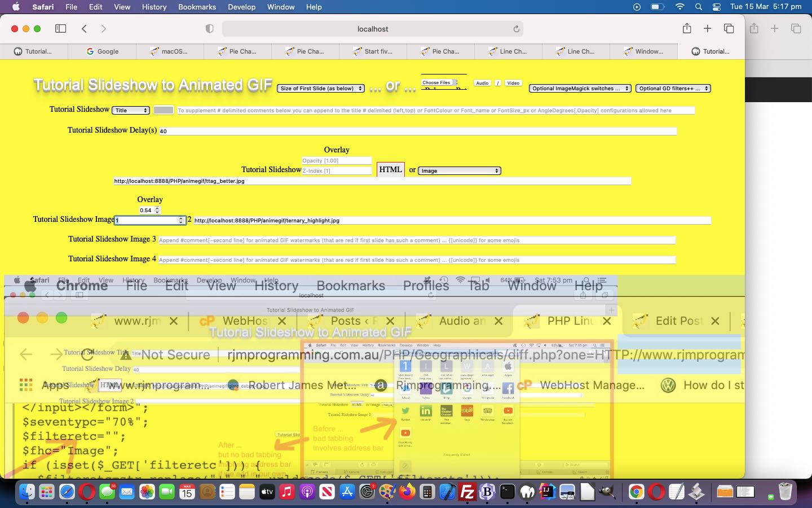This screenshot has height=508, width=812.
Task: Pick a colour from the grey title swatch
Action: click(x=164, y=110)
